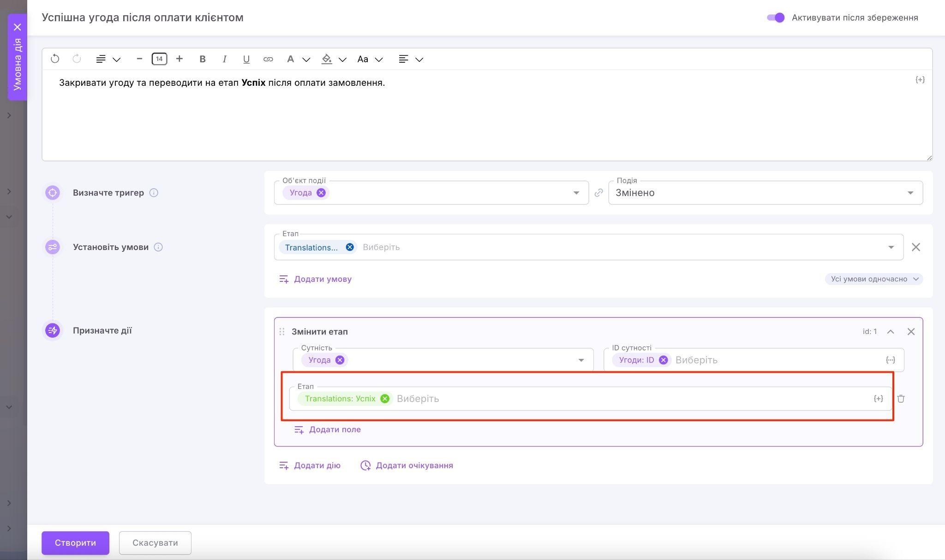Remove the Угода tag from Об'єкт події
The width and height of the screenshot is (945, 560).
click(321, 193)
